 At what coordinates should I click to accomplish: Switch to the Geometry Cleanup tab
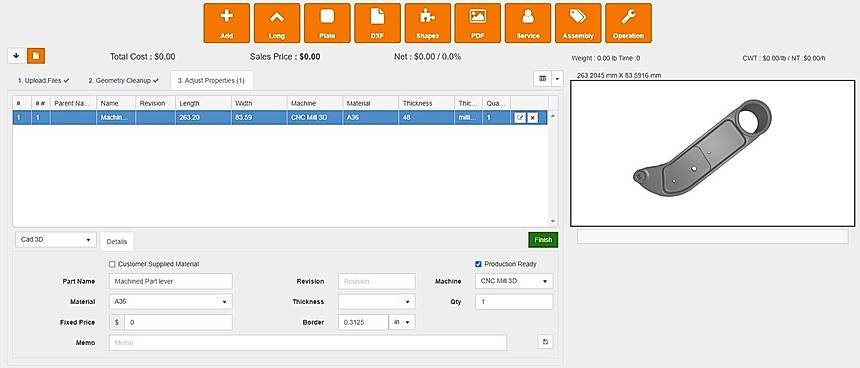click(x=123, y=81)
